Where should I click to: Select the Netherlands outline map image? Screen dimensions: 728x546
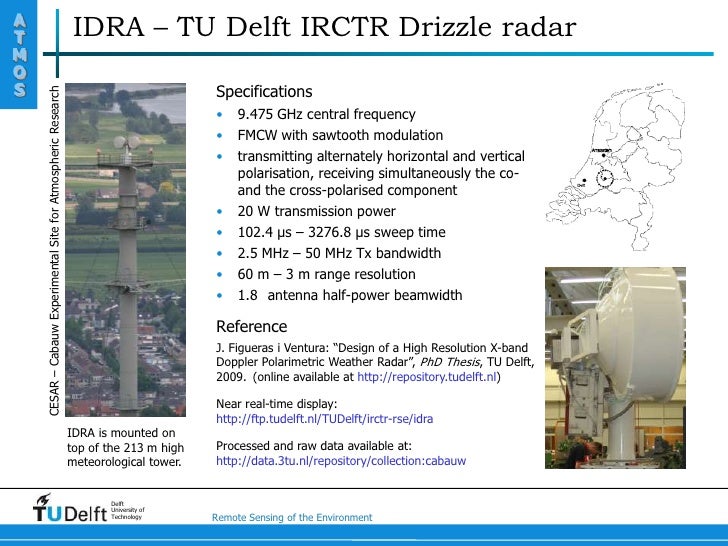pyautogui.click(x=616, y=167)
